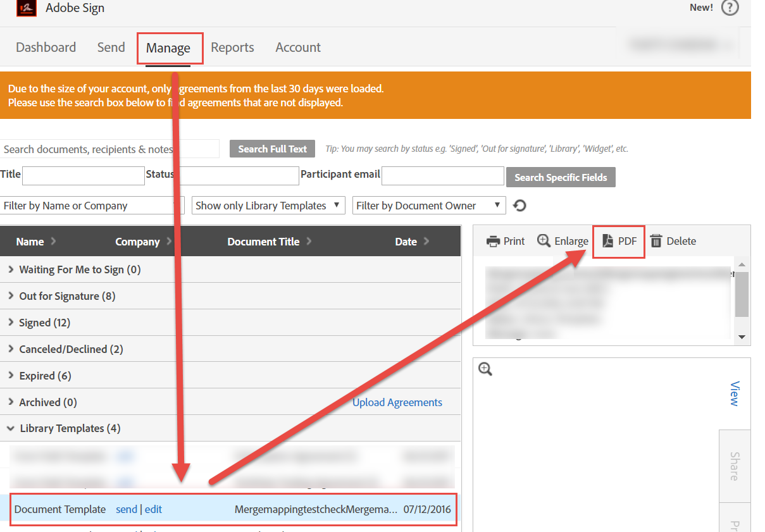Image resolution: width=765 pixels, height=532 pixels.
Task: Print the selected document
Action: pyautogui.click(x=506, y=241)
